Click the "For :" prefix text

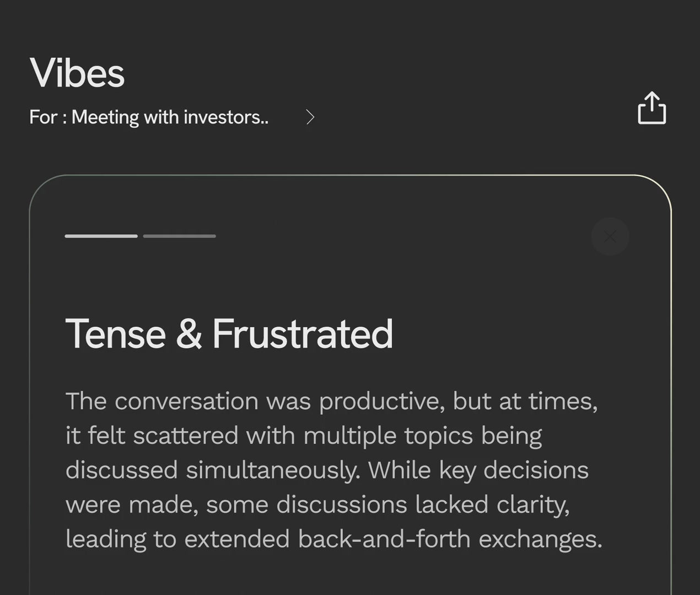click(47, 117)
